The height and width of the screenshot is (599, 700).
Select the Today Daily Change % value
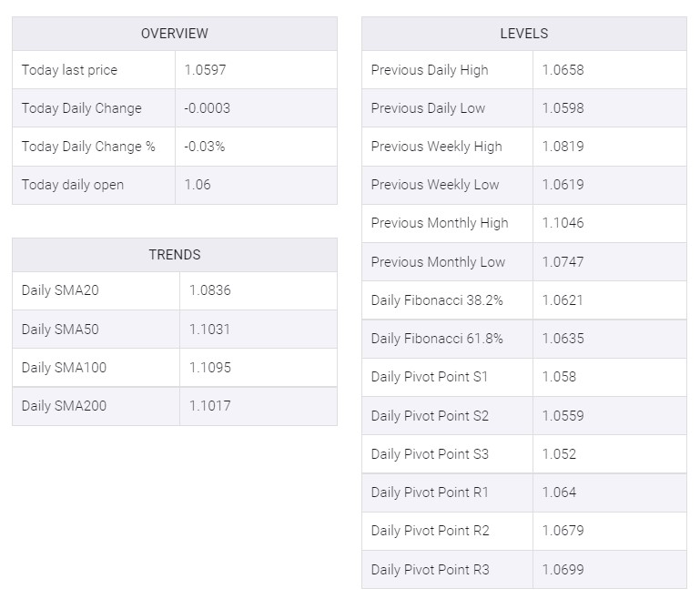coord(205,147)
